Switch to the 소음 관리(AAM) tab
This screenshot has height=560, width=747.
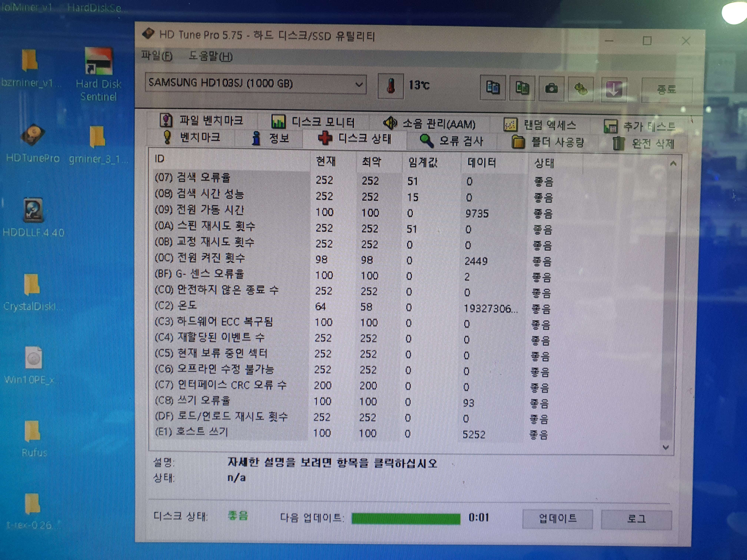[x=429, y=124]
